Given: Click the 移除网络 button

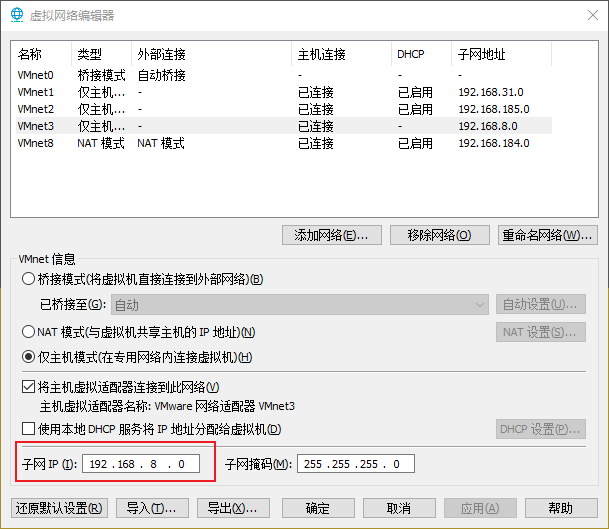Looking at the screenshot, I should pos(439,236).
